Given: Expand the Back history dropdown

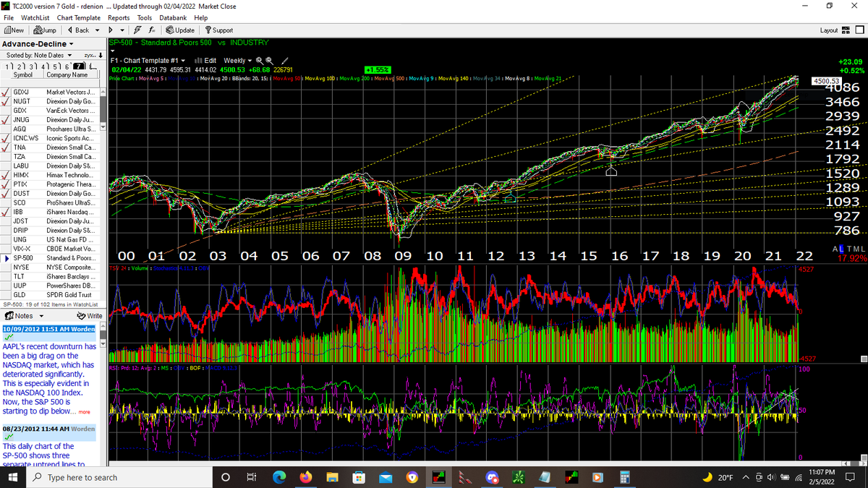Looking at the screenshot, I should pos(97,30).
